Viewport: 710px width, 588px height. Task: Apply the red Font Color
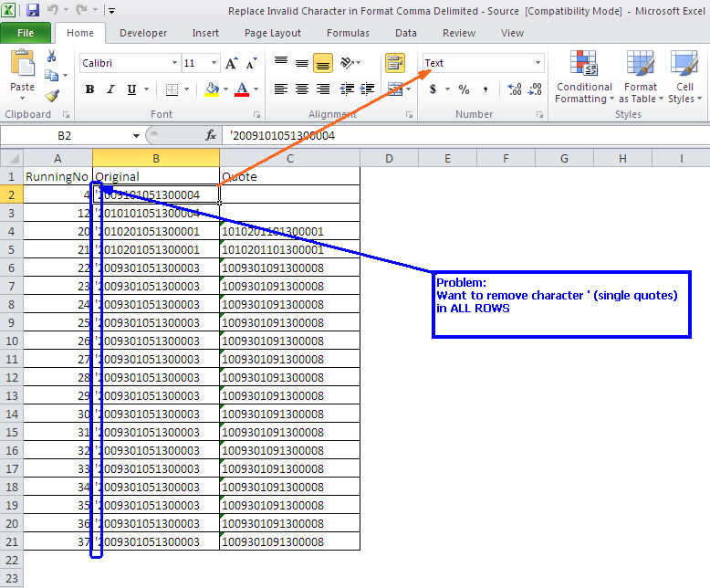tap(242, 89)
